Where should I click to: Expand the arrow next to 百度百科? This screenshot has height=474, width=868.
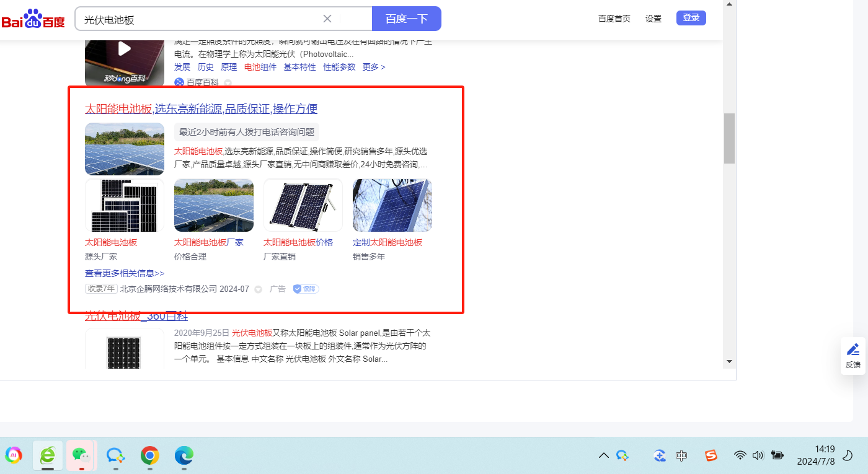pyautogui.click(x=228, y=83)
